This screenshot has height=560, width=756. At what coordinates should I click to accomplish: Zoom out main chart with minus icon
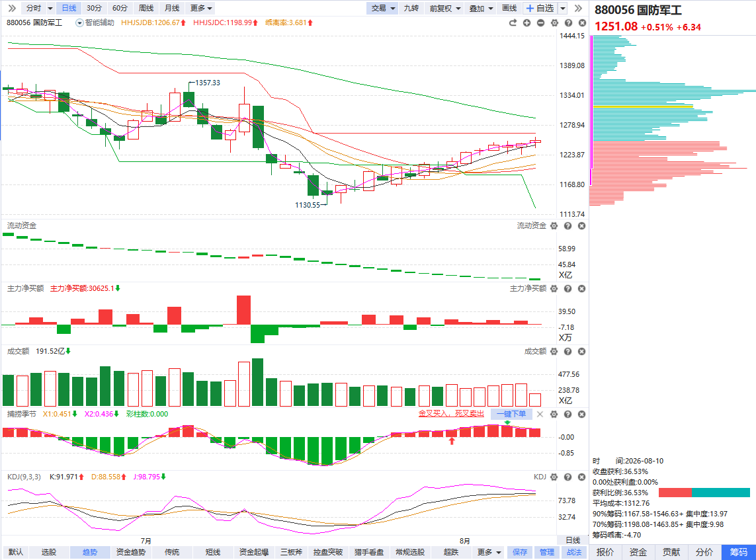(540, 22)
